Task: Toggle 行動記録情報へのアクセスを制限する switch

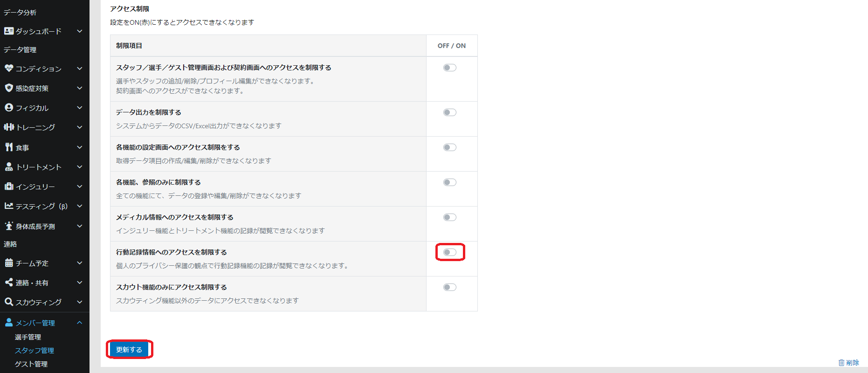Action: tap(450, 252)
